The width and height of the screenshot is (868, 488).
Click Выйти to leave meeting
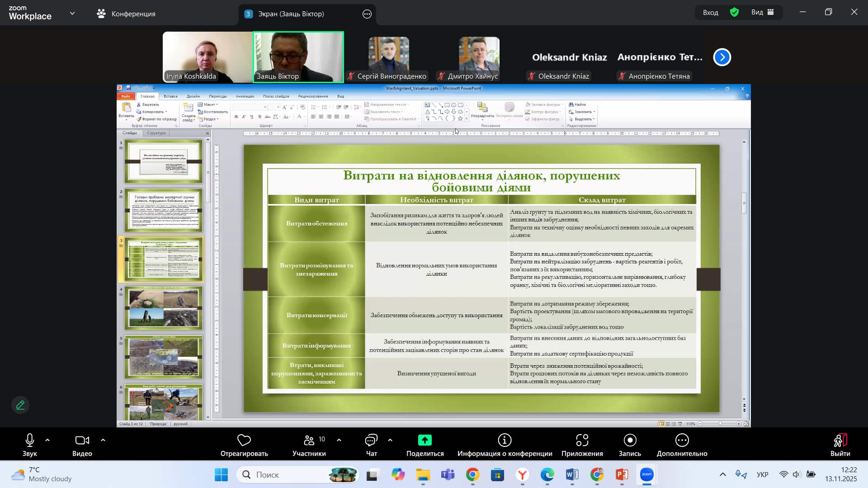pos(840,445)
